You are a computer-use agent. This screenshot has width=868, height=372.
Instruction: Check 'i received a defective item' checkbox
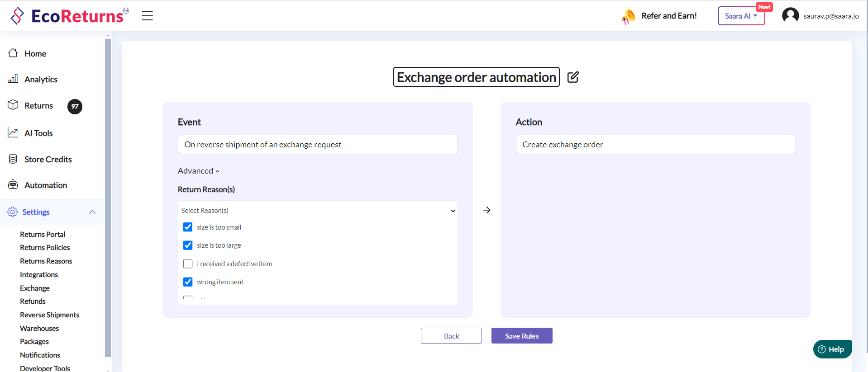coord(188,264)
